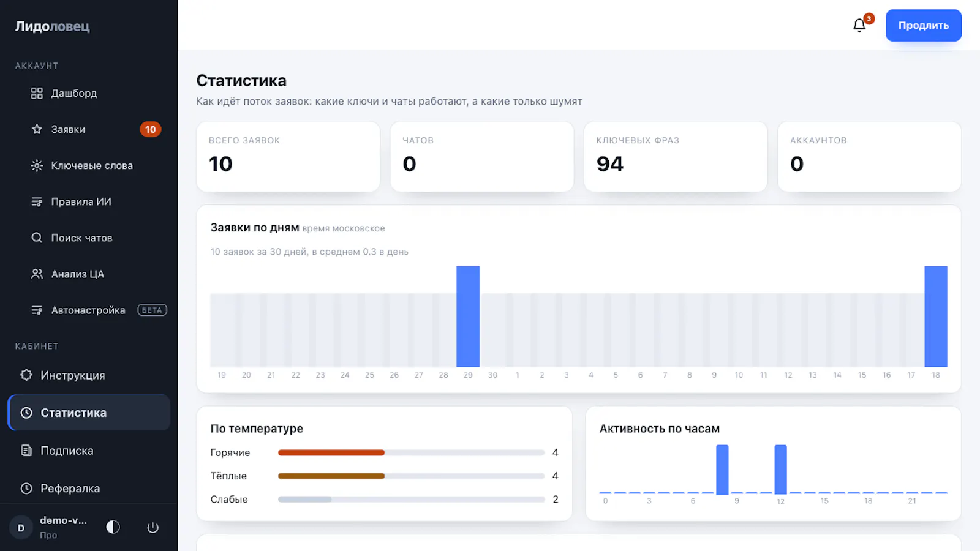This screenshot has height=551, width=980.
Task: Click the Заявки по дням heading
Action: [255, 228]
